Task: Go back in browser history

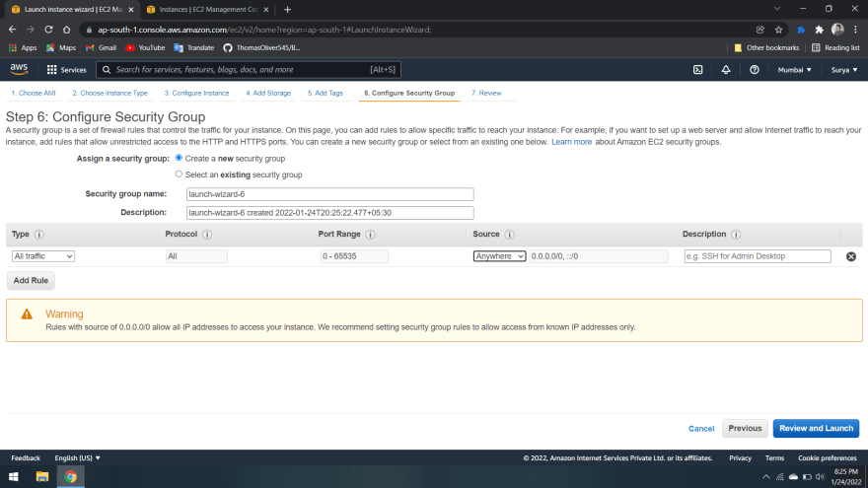Action: (12, 30)
